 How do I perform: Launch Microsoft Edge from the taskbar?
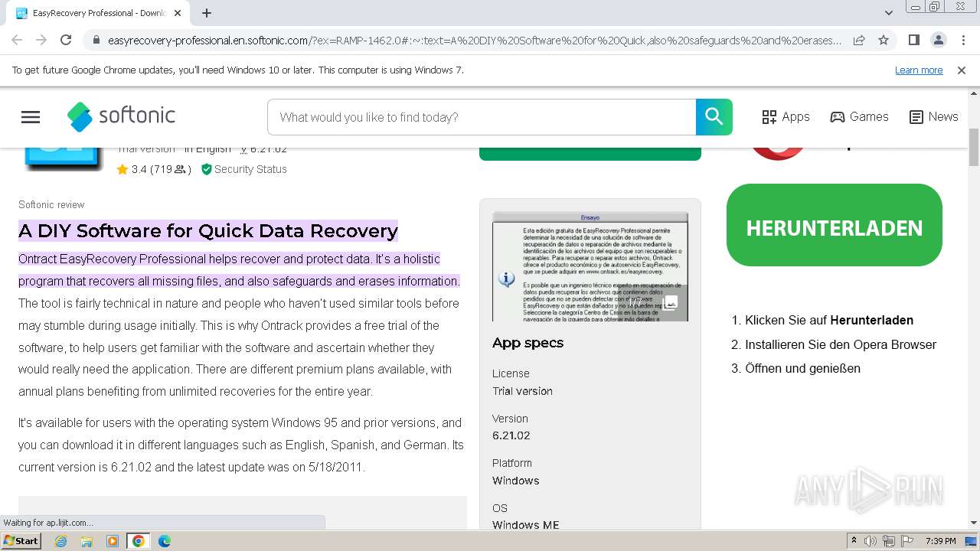click(x=165, y=541)
